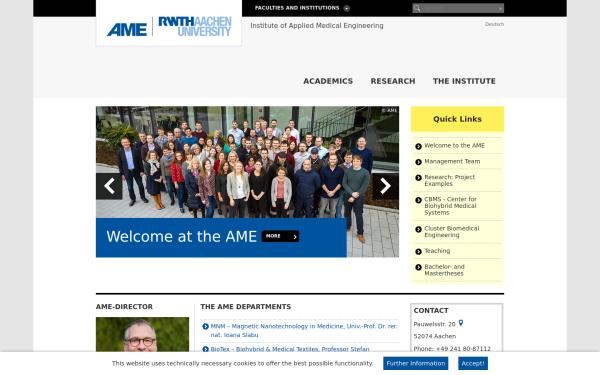This screenshot has height=375, width=600.
Task: Open map pin next to Pauwelsstr. 20
Action: pyautogui.click(x=461, y=323)
